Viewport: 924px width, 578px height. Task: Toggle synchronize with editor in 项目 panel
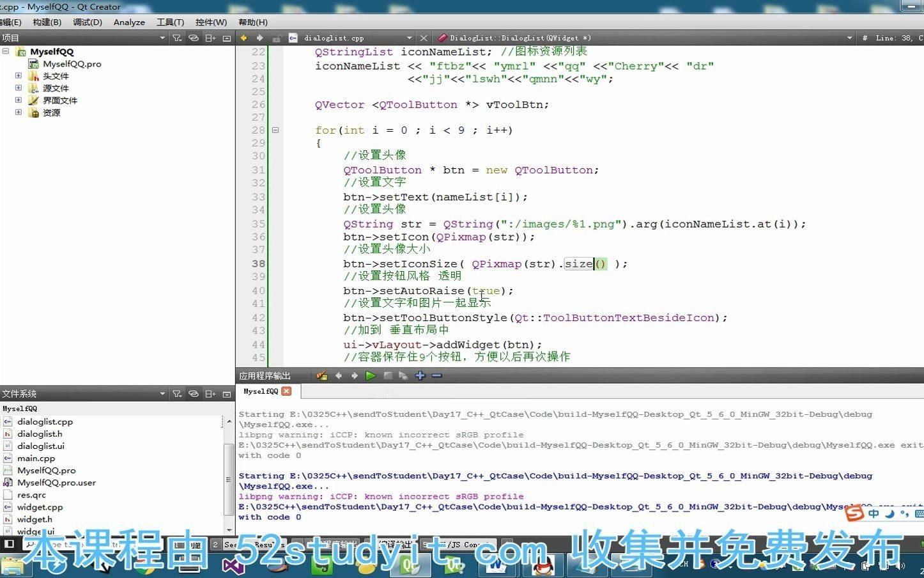tap(194, 38)
